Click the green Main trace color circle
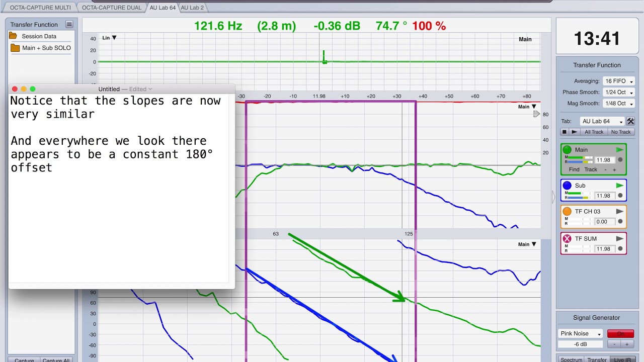This screenshot has height=362, width=644. click(x=567, y=149)
